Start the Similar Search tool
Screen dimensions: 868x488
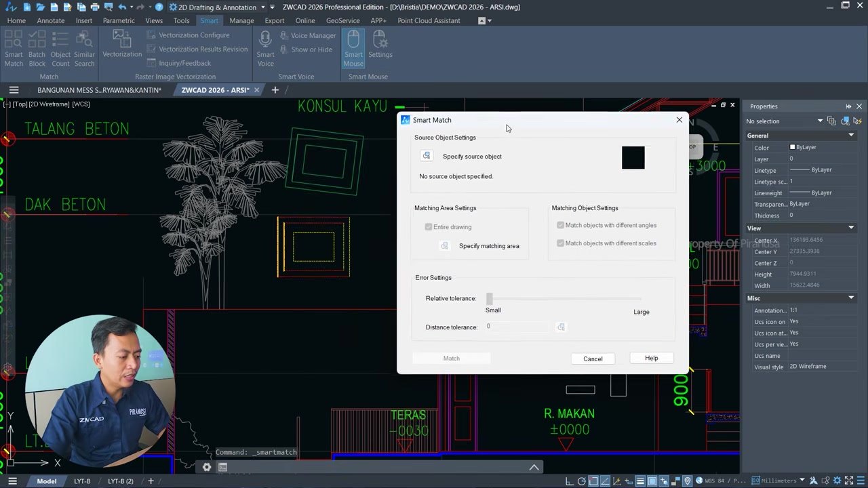pos(84,49)
